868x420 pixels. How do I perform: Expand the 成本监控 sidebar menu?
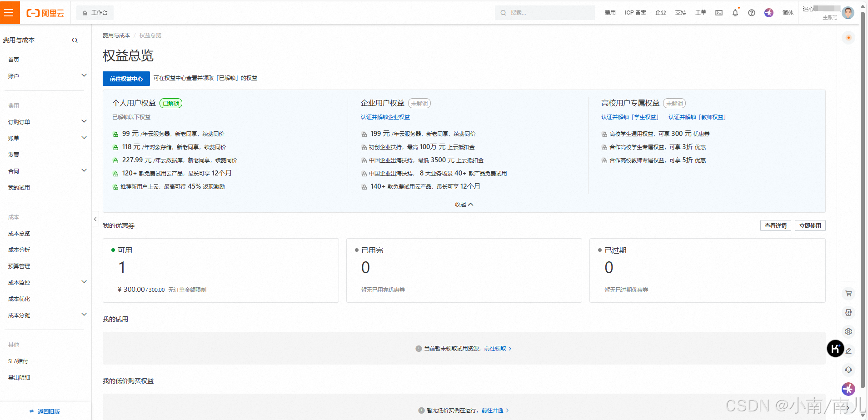point(84,282)
